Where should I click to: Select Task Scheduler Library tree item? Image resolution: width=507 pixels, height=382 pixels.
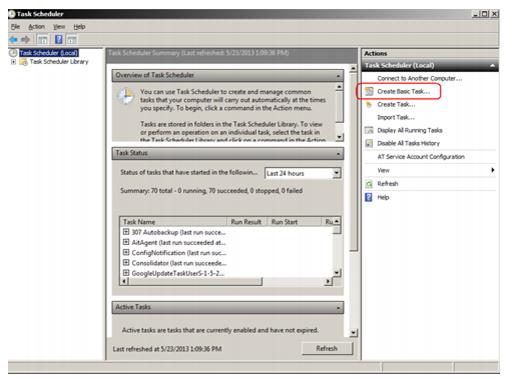coord(59,62)
